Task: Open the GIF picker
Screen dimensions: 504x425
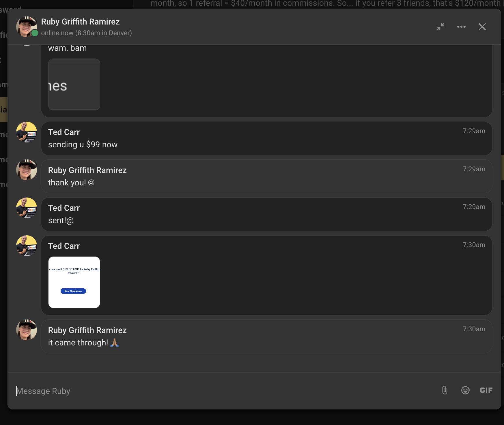Action: (486, 390)
